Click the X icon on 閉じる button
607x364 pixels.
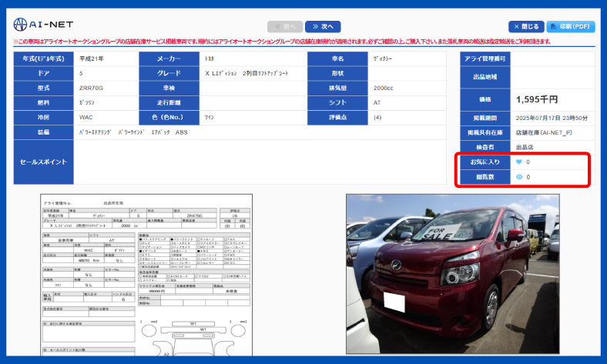(x=516, y=26)
